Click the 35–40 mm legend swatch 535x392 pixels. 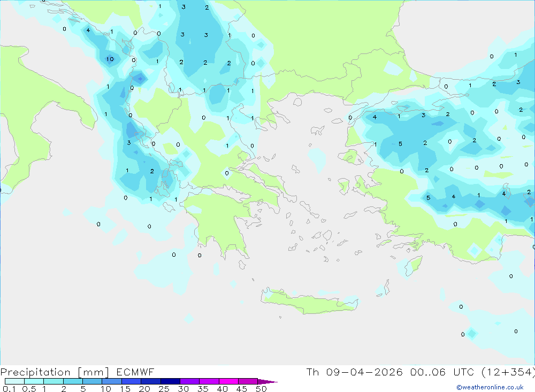click(x=209, y=381)
